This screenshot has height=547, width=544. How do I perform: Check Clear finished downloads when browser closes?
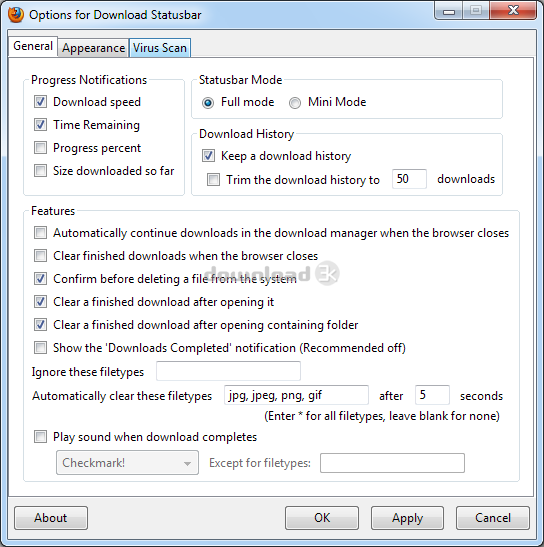(40, 255)
